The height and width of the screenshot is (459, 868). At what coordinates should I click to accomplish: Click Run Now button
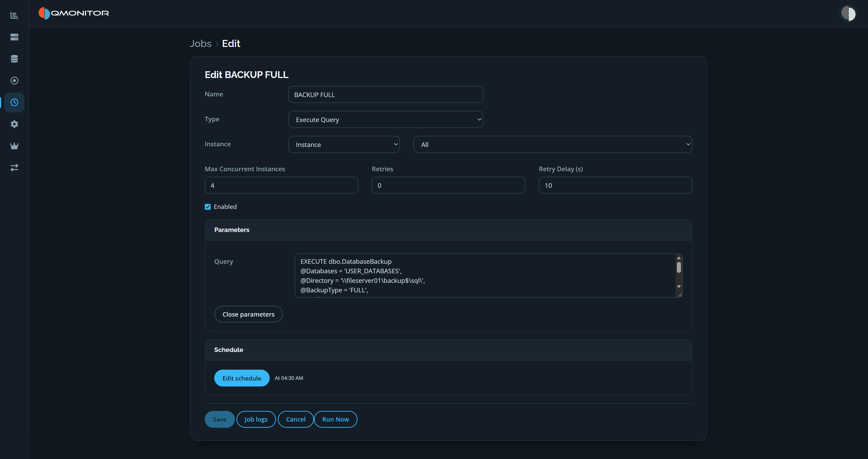click(x=335, y=419)
